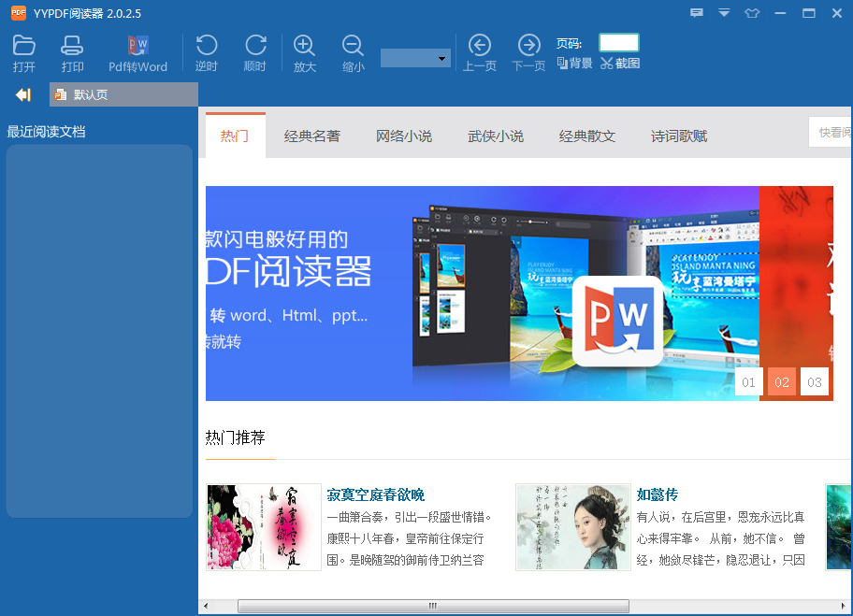The image size is (853, 616).
Task: Open the 如懿传 title link
Action: coord(658,494)
